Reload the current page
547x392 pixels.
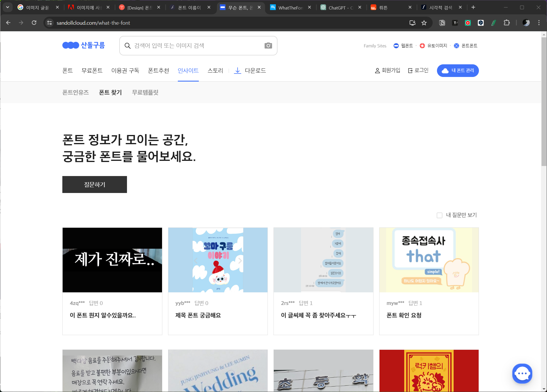(34, 23)
